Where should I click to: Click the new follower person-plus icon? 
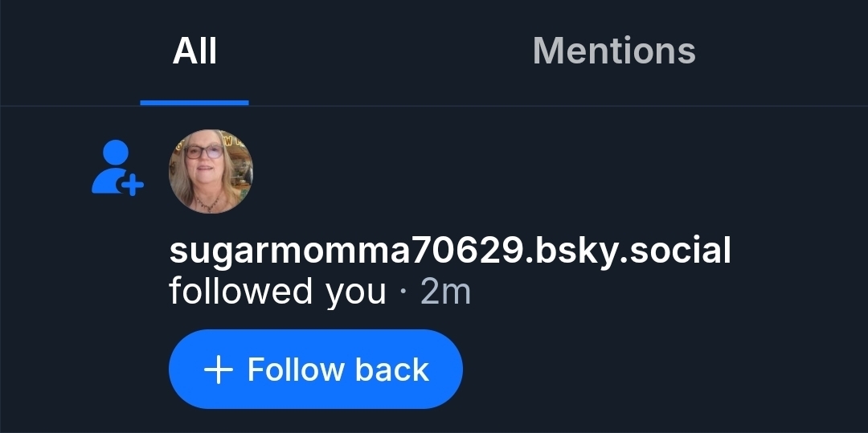pos(117,168)
